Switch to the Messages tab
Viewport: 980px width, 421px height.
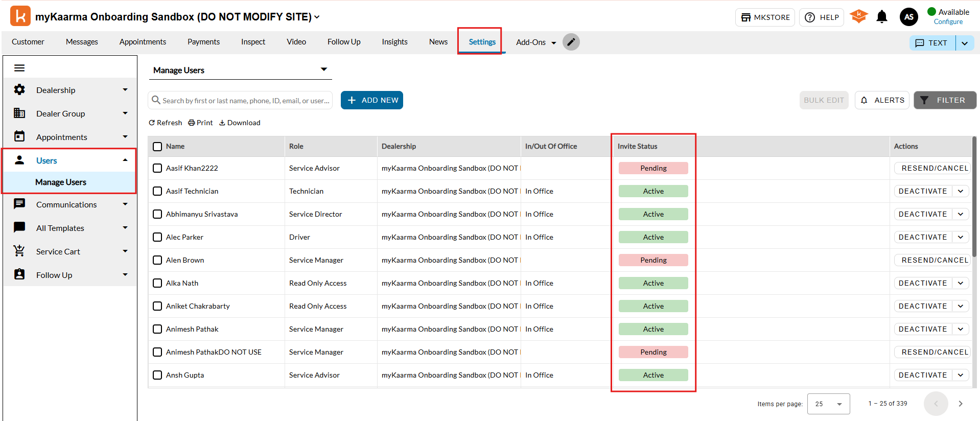tap(82, 42)
